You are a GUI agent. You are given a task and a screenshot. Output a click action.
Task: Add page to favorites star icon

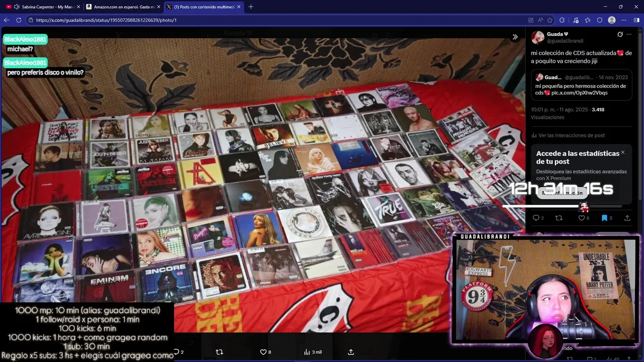point(550,20)
